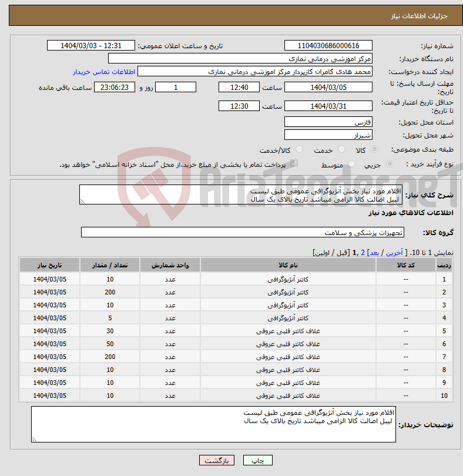Click unit عدد in row 3

[x=170, y=305]
